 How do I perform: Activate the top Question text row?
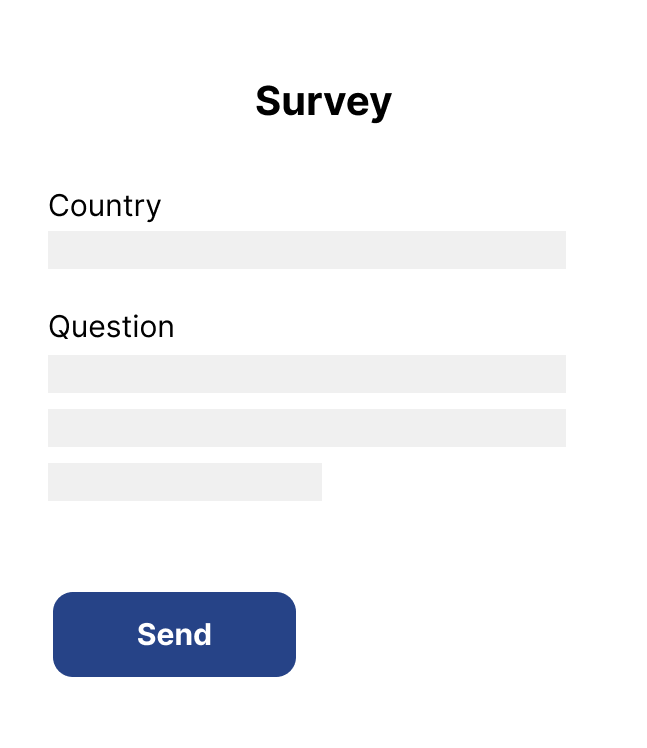click(306, 374)
